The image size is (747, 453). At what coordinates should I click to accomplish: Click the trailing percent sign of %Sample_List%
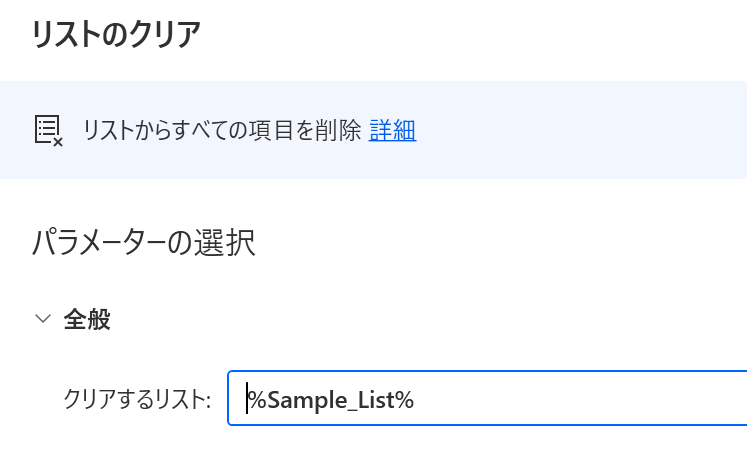(x=404, y=400)
